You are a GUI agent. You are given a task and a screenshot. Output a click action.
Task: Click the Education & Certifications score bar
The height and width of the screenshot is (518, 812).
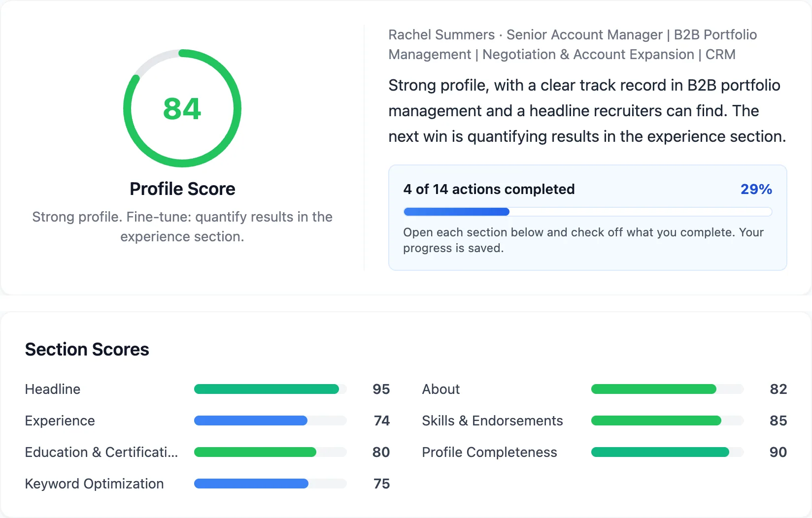pos(270,452)
